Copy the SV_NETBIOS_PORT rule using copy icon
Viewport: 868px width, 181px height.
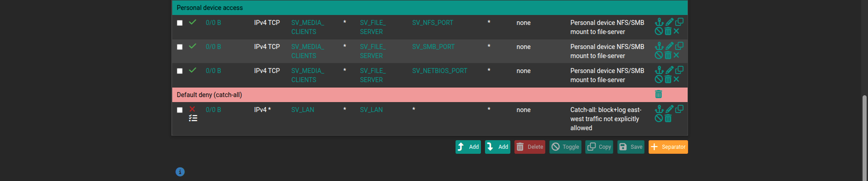(x=679, y=70)
